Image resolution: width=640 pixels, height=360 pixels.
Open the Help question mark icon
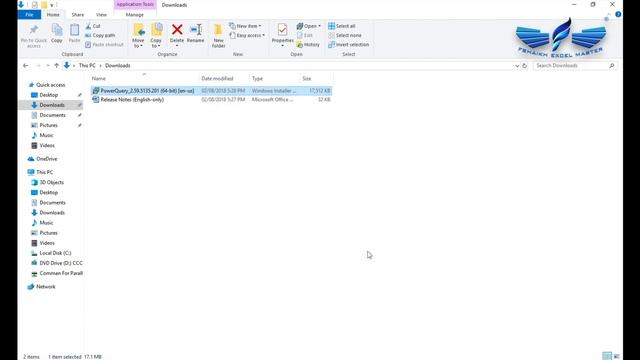(618, 14)
